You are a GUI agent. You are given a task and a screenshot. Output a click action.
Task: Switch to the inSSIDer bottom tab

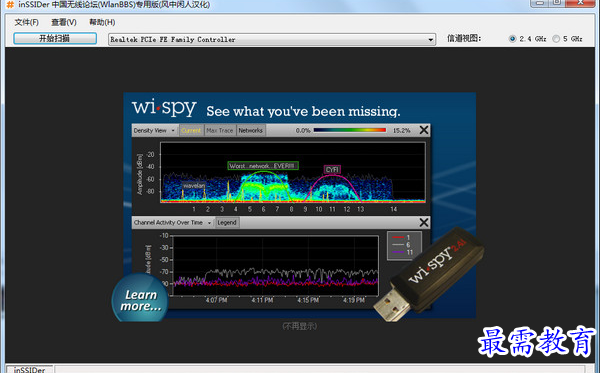coord(29,370)
